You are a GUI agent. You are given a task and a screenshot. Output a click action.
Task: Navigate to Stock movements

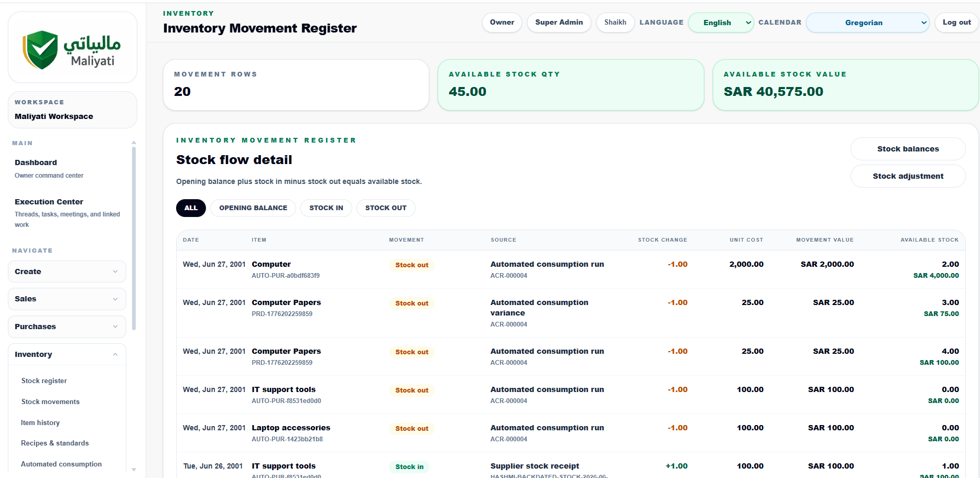50,402
